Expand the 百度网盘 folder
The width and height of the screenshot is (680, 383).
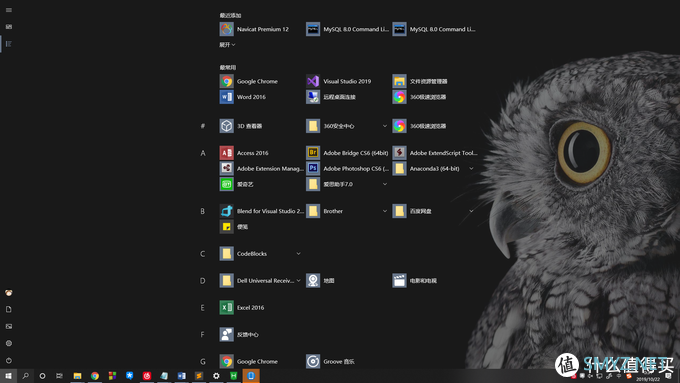tap(471, 211)
